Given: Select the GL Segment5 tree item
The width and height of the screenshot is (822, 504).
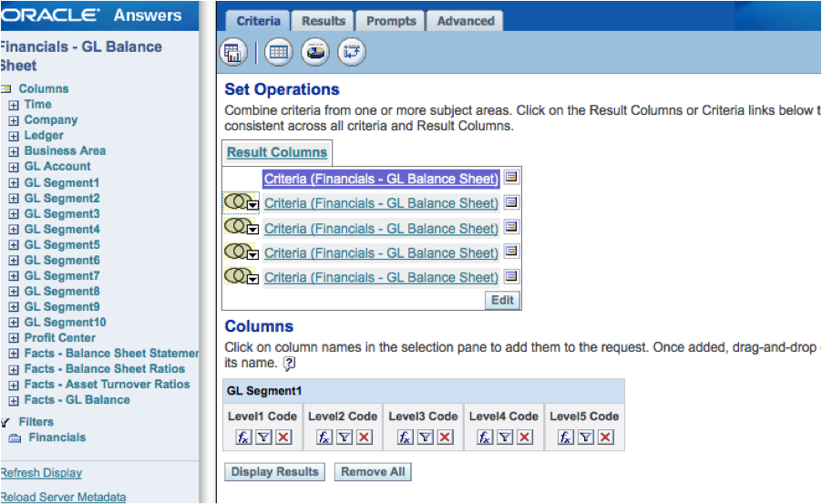Looking at the screenshot, I should click(62, 245).
